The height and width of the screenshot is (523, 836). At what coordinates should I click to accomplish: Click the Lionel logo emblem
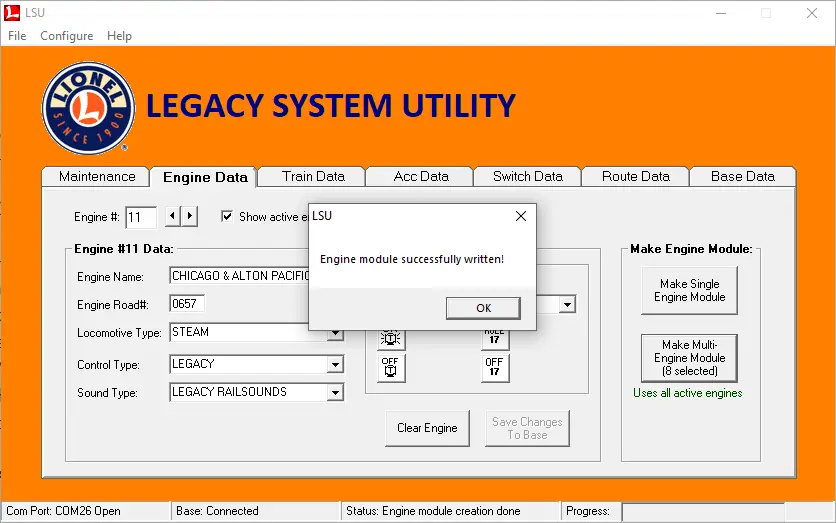(x=89, y=108)
